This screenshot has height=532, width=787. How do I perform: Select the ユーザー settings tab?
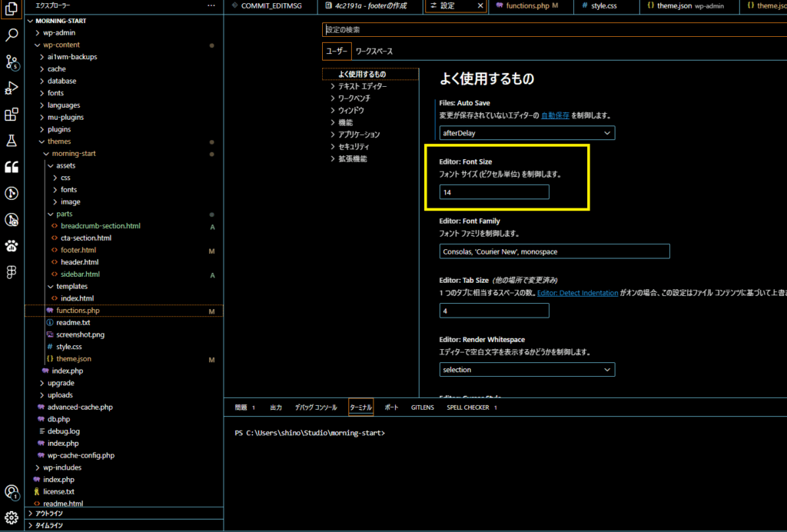click(337, 52)
